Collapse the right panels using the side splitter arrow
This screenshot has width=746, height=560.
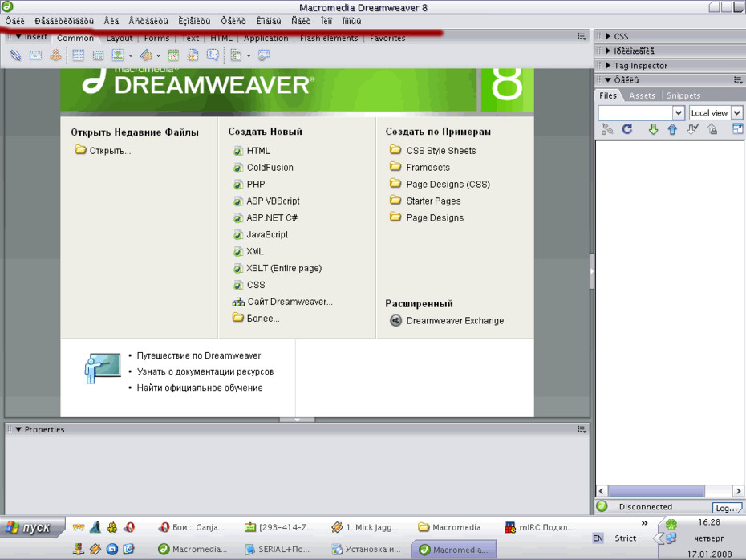(592, 271)
